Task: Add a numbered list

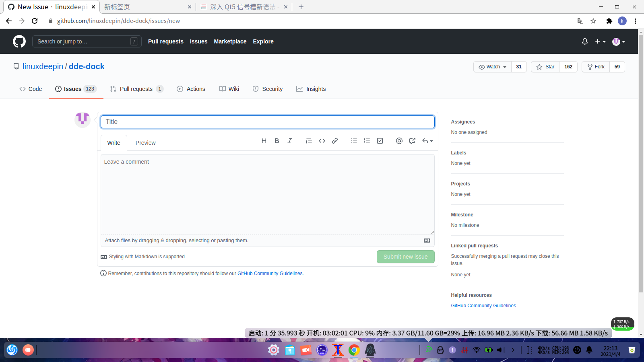Action: [367, 141]
